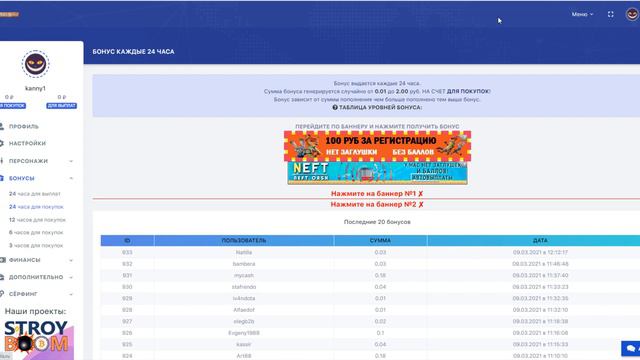Click user Evgeny1988 in bonus table
The width and height of the screenshot is (640, 360).
pyautogui.click(x=244, y=333)
